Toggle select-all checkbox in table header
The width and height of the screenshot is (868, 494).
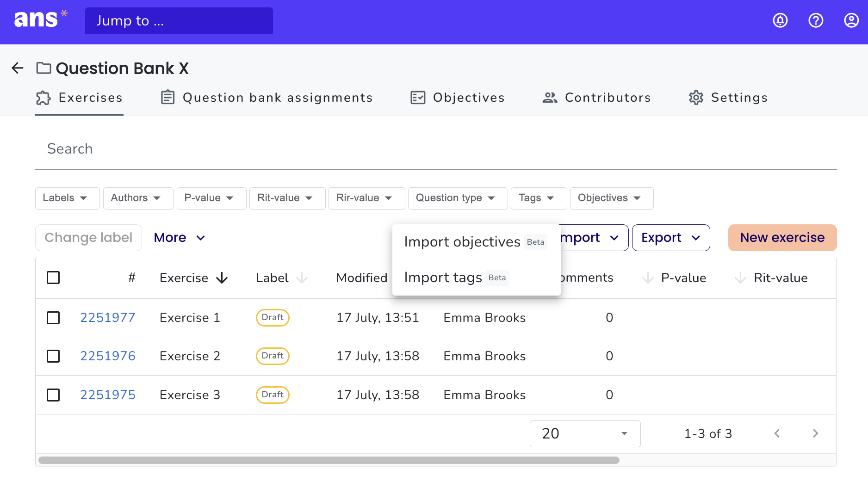pyautogui.click(x=53, y=278)
